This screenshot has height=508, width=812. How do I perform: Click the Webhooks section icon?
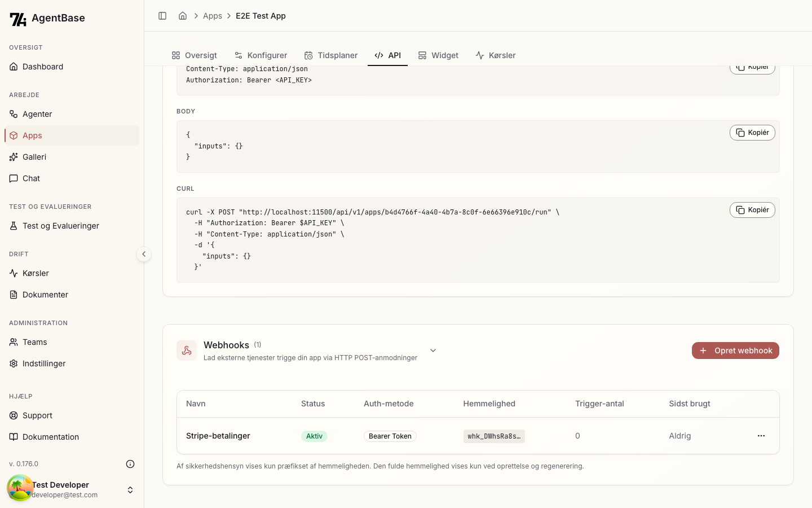point(187,351)
